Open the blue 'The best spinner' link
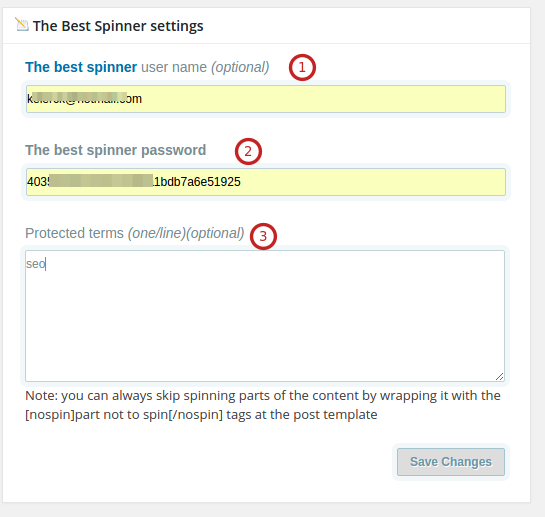The image size is (545, 517). click(x=81, y=67)
